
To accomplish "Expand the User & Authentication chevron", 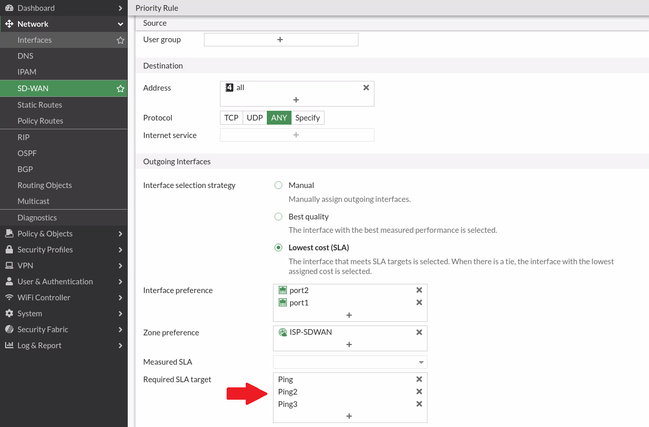I will tap(120, 281).
